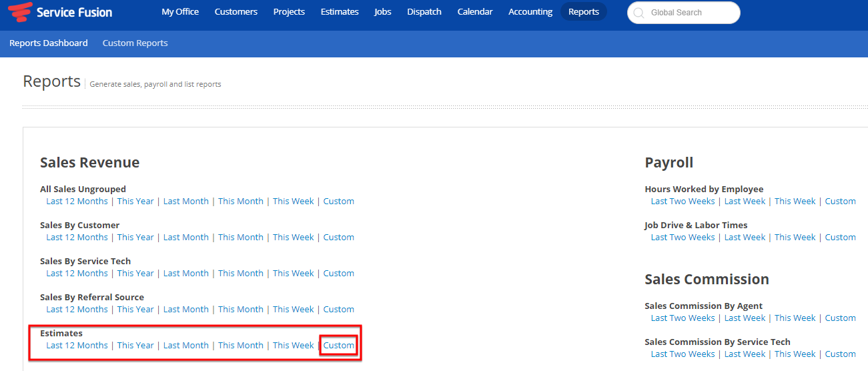Open Sales Commission By Service Tech Last Two Weeks
868x371 pixels.
point(683,354)
